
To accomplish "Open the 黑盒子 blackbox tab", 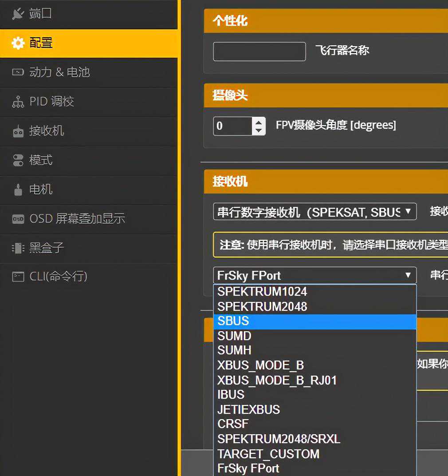I will 47,248.
